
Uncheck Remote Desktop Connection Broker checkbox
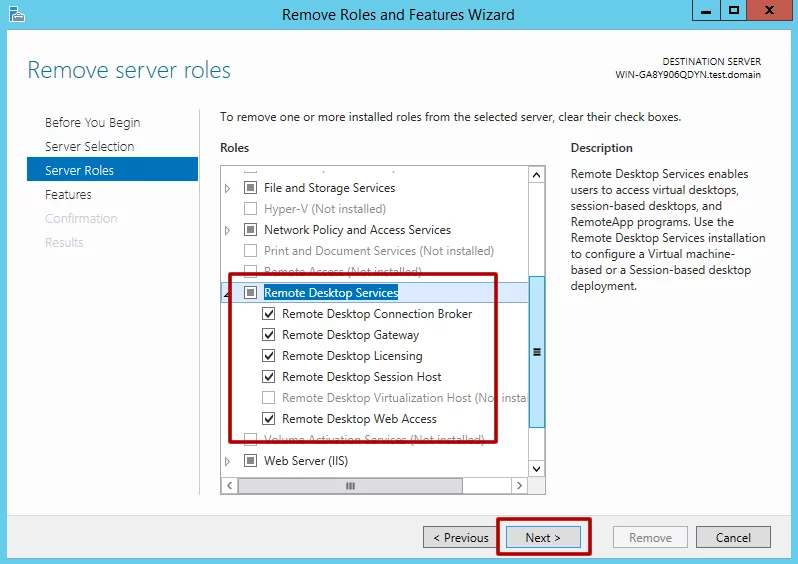[269, 314]
